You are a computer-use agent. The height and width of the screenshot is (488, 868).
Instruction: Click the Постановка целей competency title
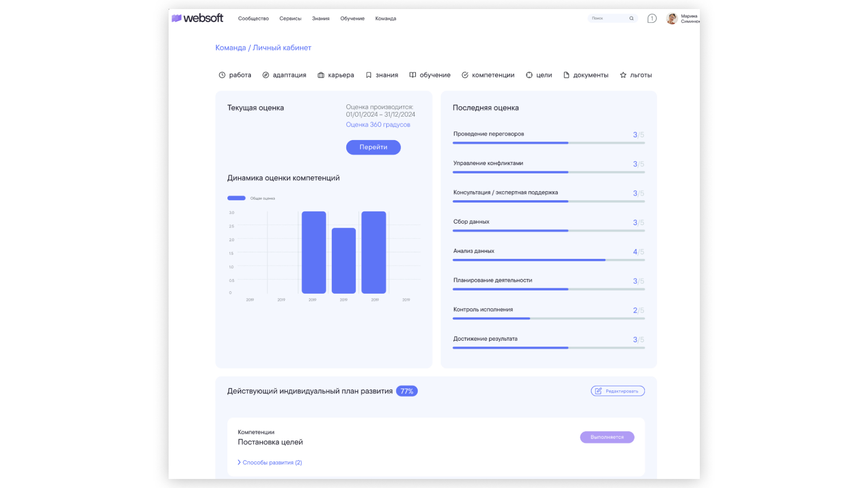pos(270,442)
